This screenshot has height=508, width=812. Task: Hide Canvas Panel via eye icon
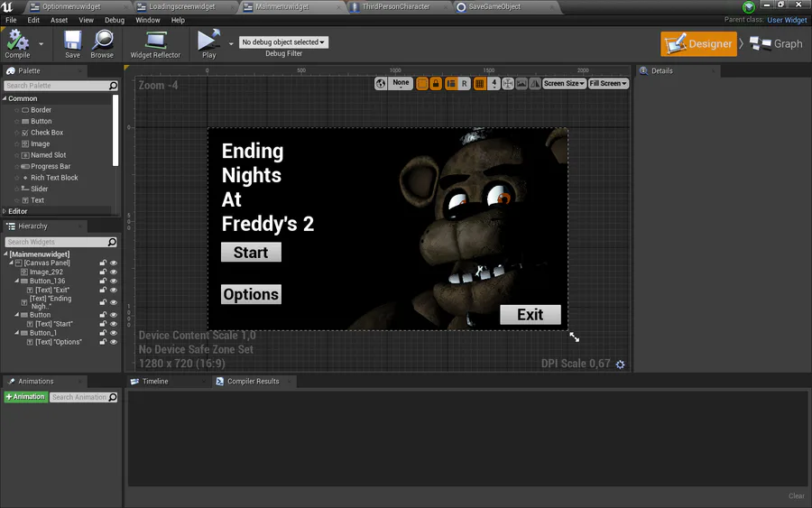pos(114,263)
